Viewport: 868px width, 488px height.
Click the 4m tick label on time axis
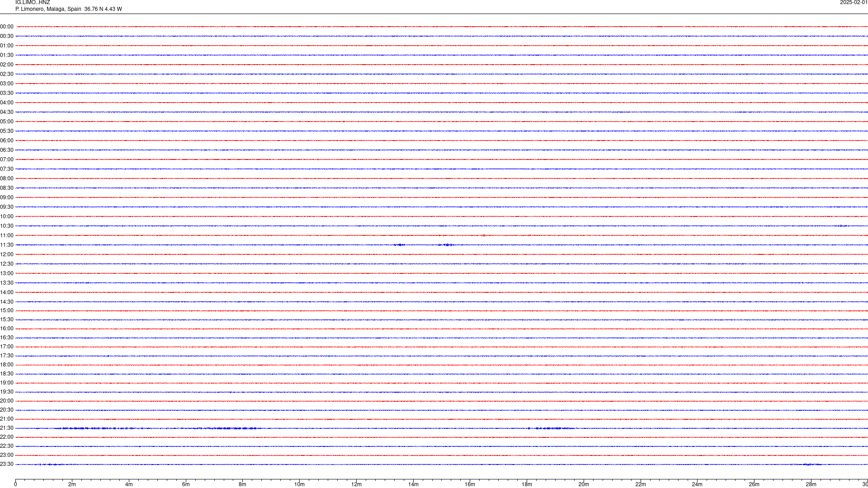pos(129,484)
